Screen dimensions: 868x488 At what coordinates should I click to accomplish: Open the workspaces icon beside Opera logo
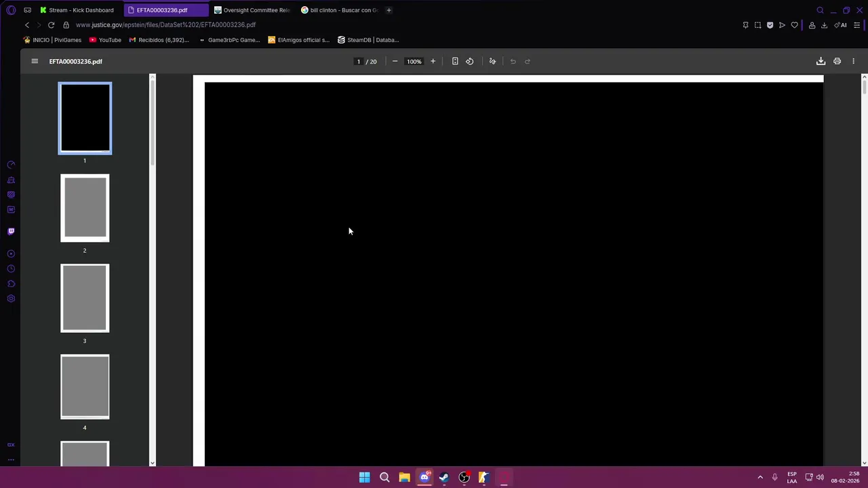27,10
